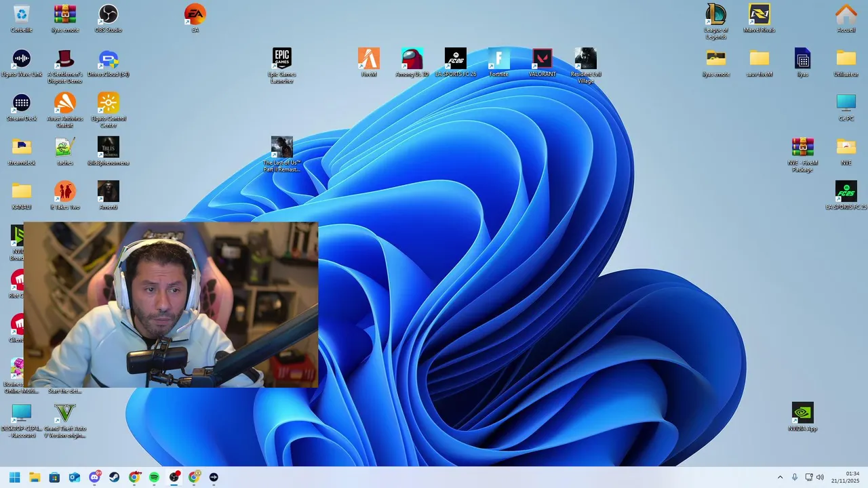Launch Grand Theft Auto V shortcut
Viewport: 868px width, 488px height.
[65, 413]
